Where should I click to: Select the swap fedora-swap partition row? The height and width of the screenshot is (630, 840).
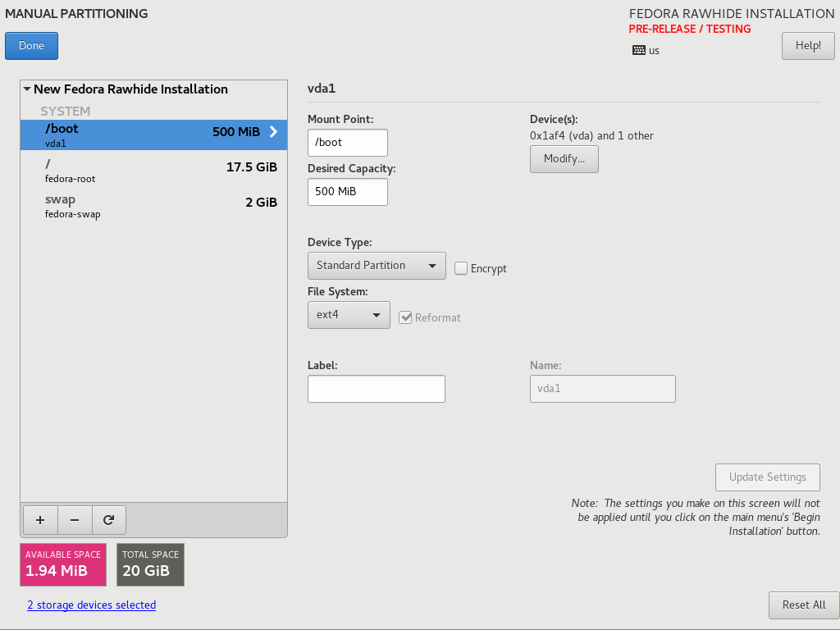(153, 206)
